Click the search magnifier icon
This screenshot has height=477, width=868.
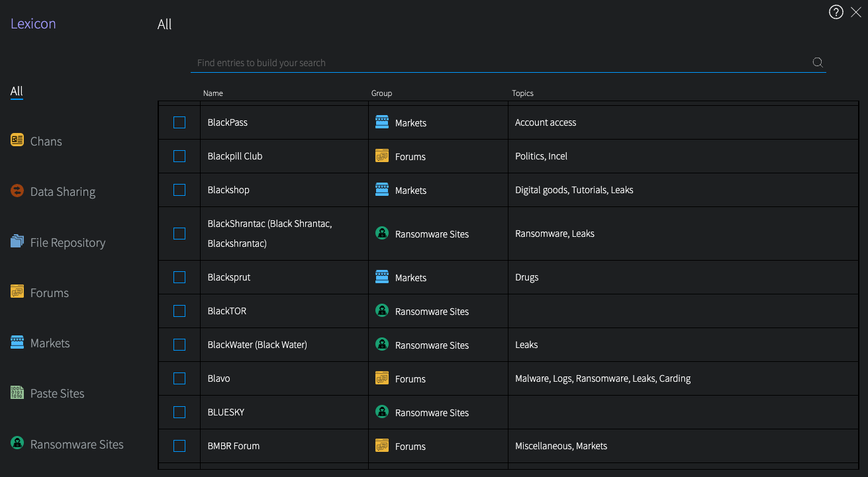(818, 63)
